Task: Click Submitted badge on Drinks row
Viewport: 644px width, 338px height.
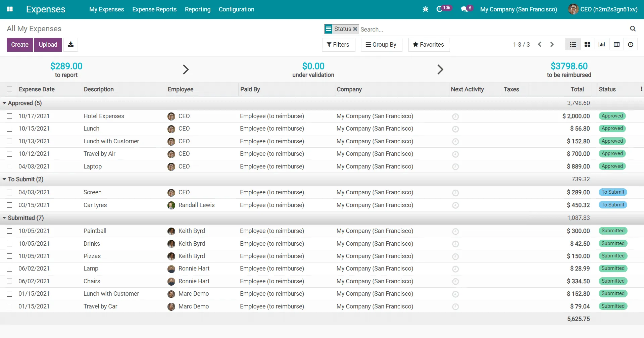Action: tap(613, 243)
